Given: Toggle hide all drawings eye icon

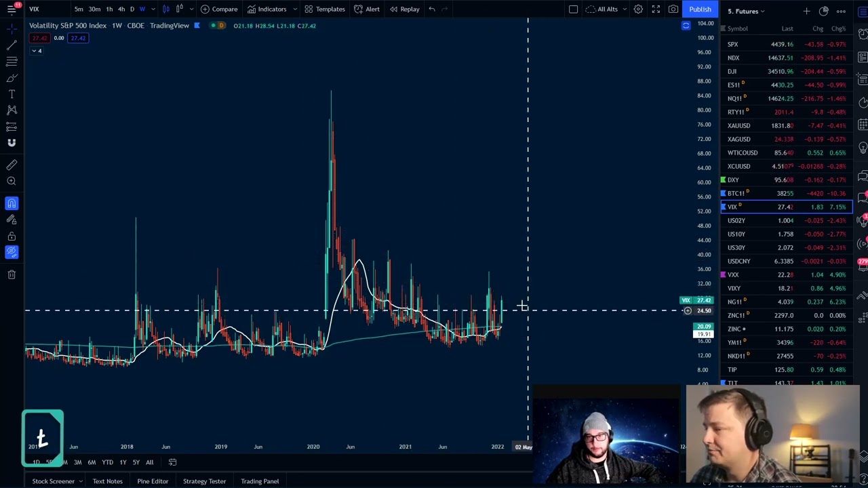Looking at the screenshot, I should (12, 252).
